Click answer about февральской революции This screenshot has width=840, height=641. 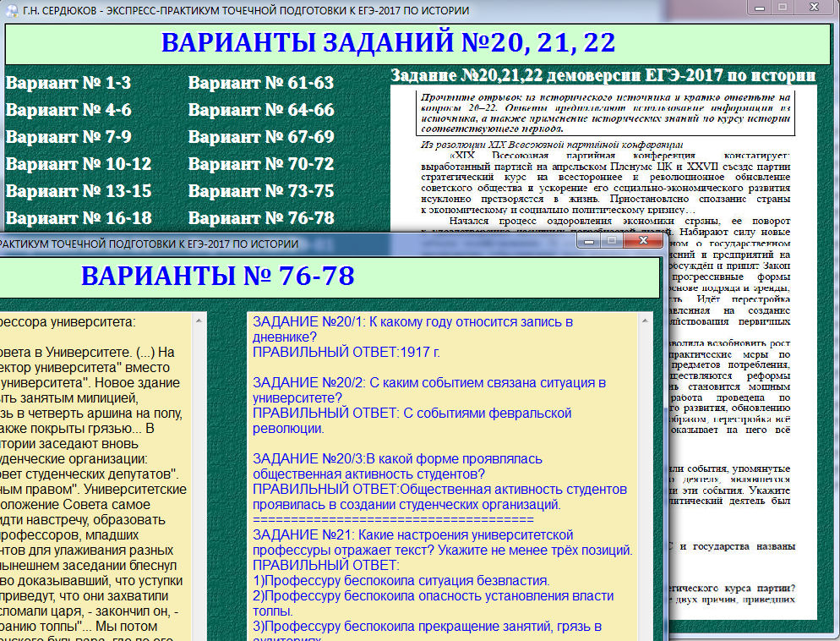click(x=412, y=421)
